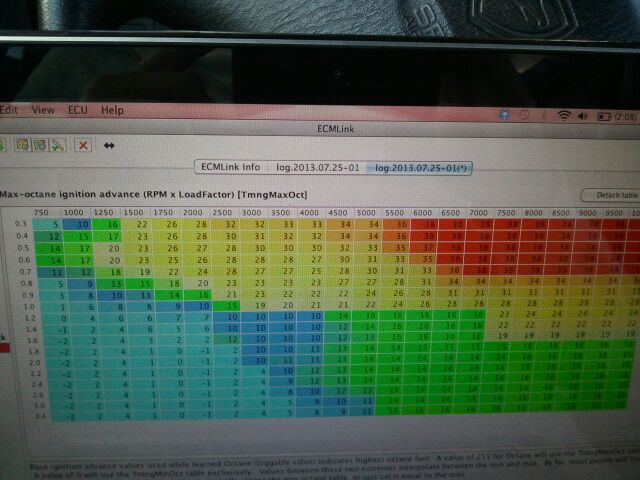
Task: Open the ECU menu
Action: click(x=79, y=109)
